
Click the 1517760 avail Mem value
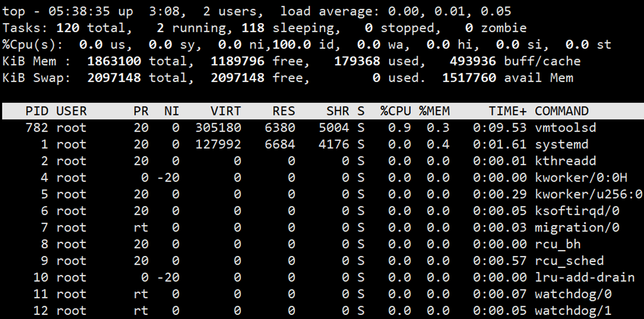pos(469,78)
